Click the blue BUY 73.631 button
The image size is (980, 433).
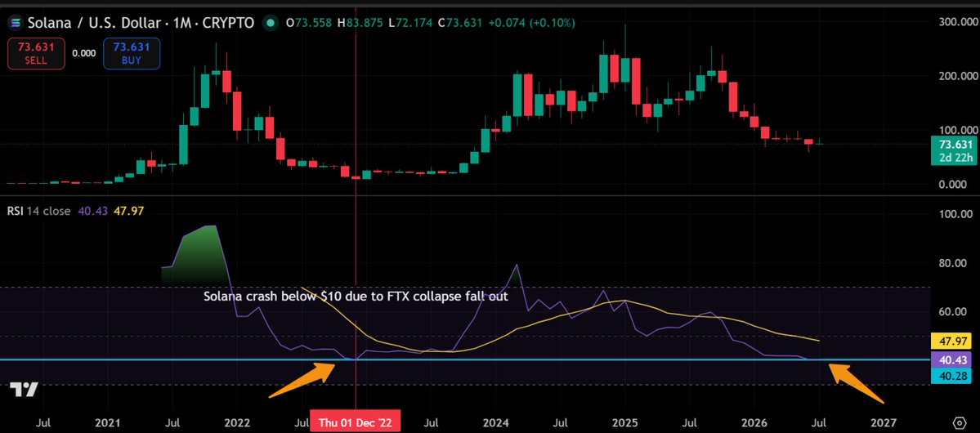click(x=132, y=53)
